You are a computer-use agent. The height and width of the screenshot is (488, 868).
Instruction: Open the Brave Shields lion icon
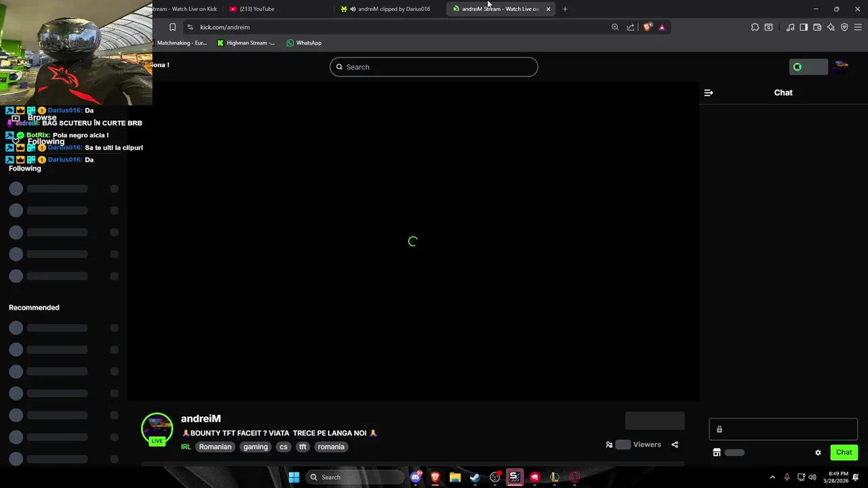coord(648,27)
